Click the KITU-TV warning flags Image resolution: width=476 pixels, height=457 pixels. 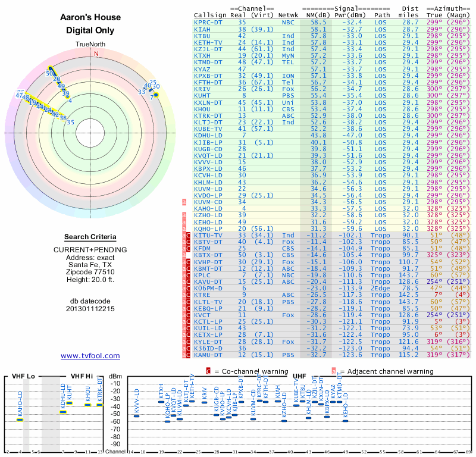pyautogui.click(x=186, y=236)
